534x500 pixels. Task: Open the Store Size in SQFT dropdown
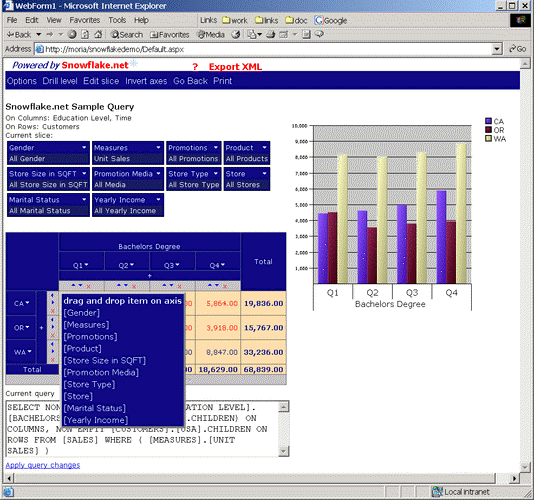pos(84,173)
